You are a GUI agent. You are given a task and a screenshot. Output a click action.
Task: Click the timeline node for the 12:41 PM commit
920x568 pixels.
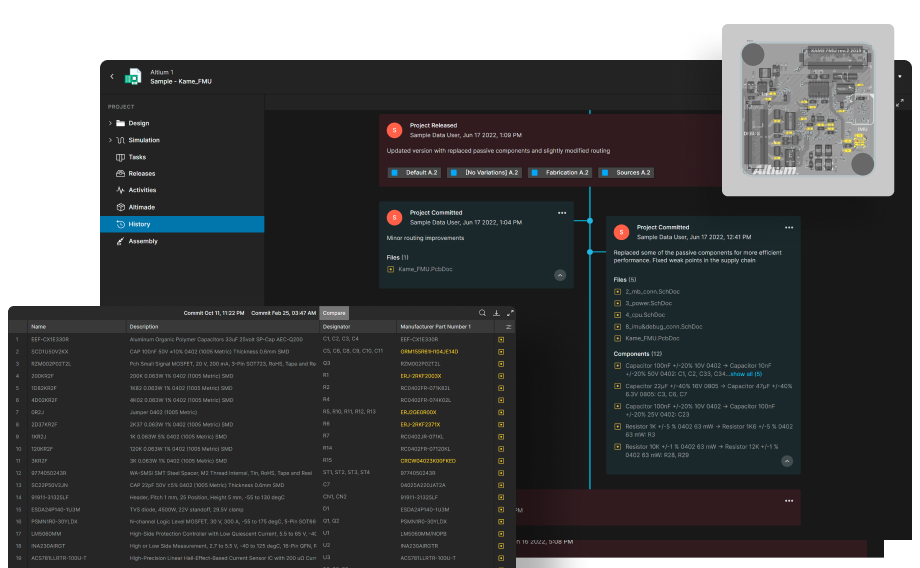click(x=590, y=252)
